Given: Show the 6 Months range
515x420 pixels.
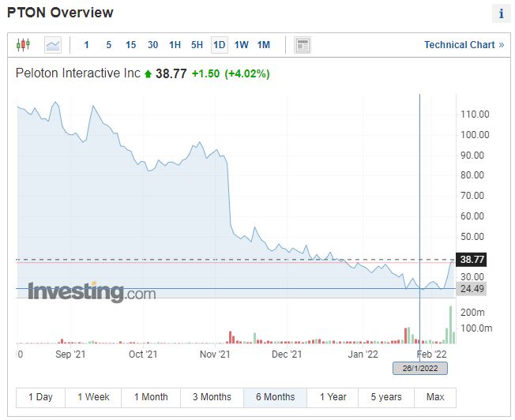Looking at the screenshot, I should coord(275,397).
